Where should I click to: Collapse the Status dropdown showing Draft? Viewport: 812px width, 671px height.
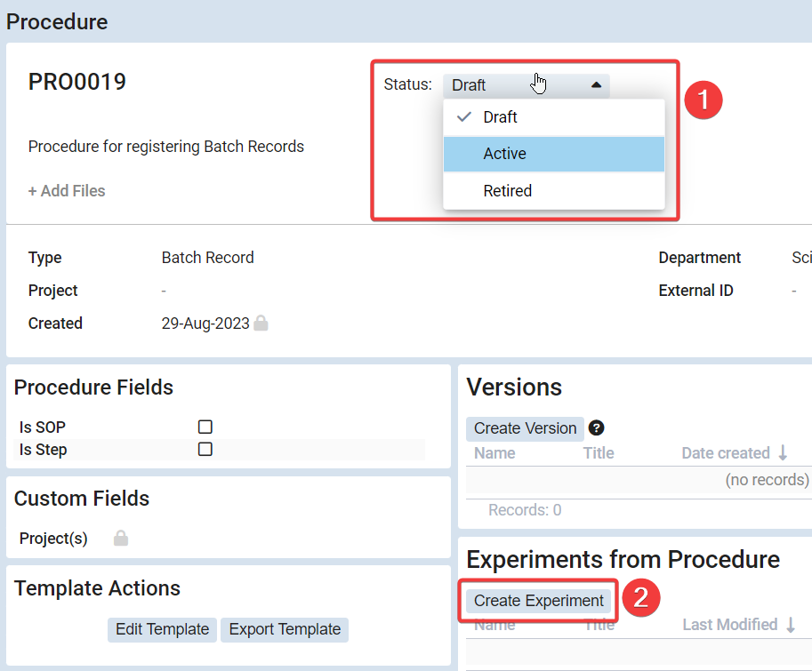(x=526, y=85)
